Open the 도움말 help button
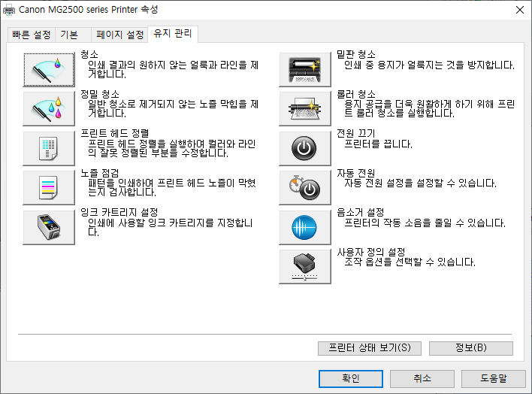 tap(494, 378)
